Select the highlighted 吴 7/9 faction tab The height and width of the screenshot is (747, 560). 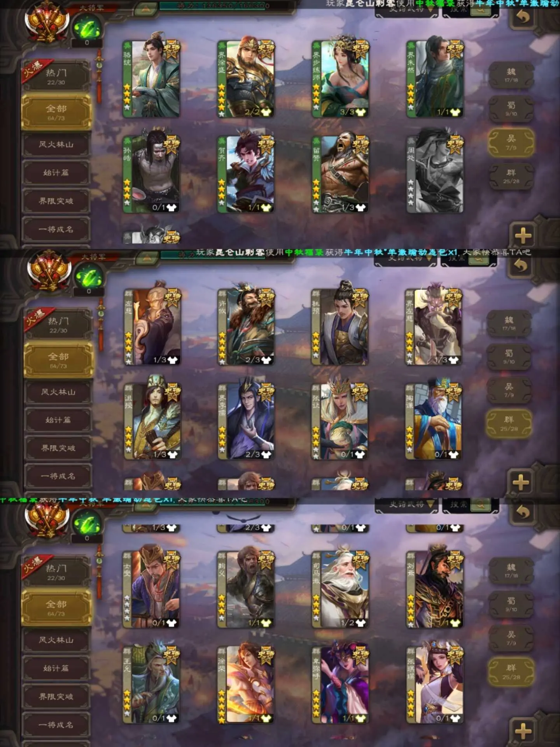[x=511, y=142]
